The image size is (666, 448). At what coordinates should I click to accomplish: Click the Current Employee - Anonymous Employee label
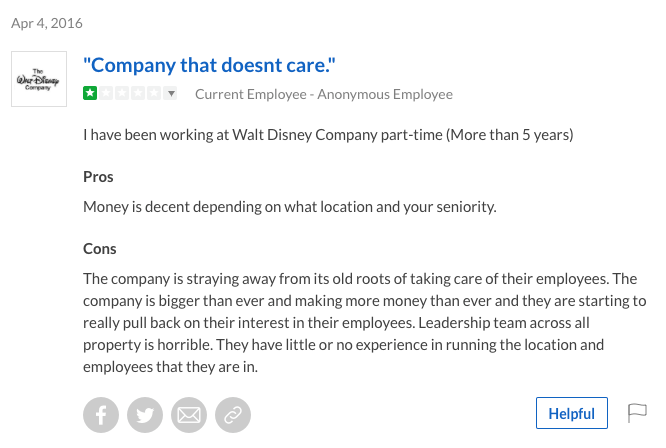(324, 94)
